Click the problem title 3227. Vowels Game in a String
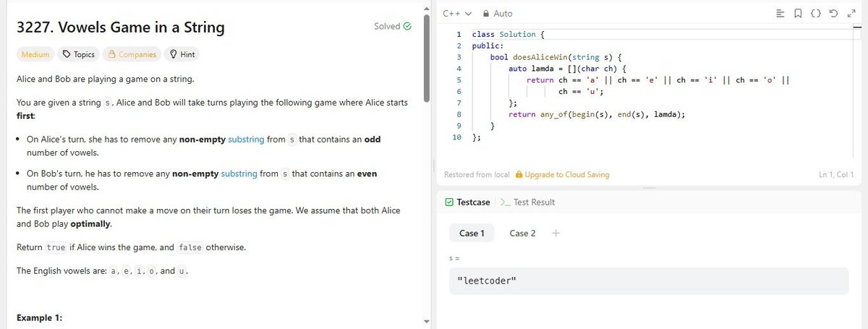 (x=121, y=28)
